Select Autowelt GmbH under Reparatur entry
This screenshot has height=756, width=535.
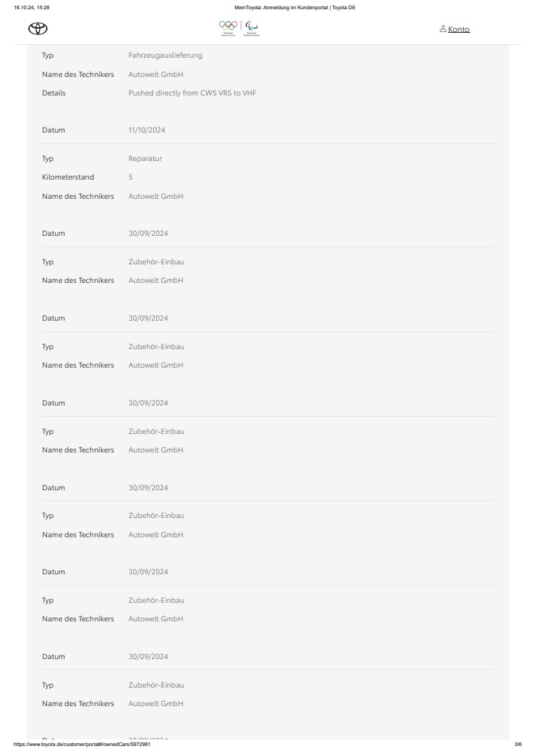coord(156,196)
